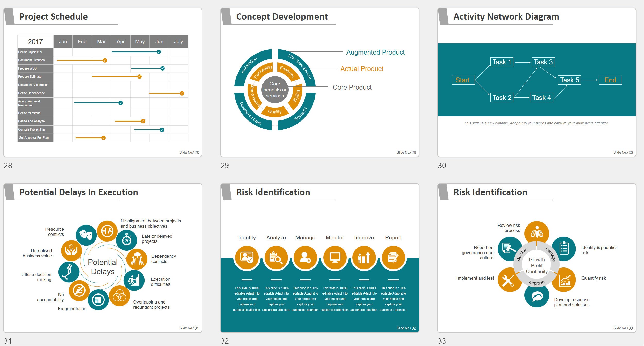Toggle the checkmark on Get Approval For Plan
This screenshot has width=644, height=346.
103,137
